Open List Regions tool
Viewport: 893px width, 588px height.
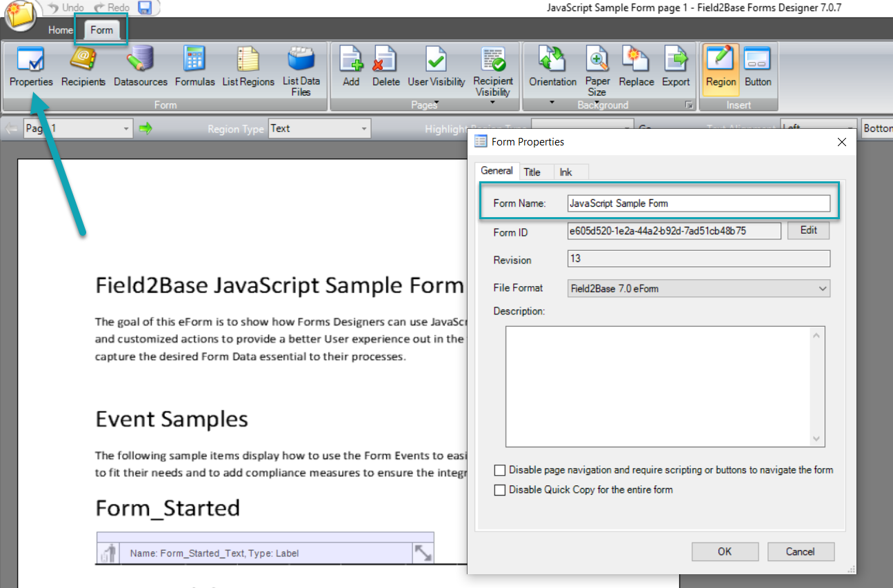pos(248,68)
